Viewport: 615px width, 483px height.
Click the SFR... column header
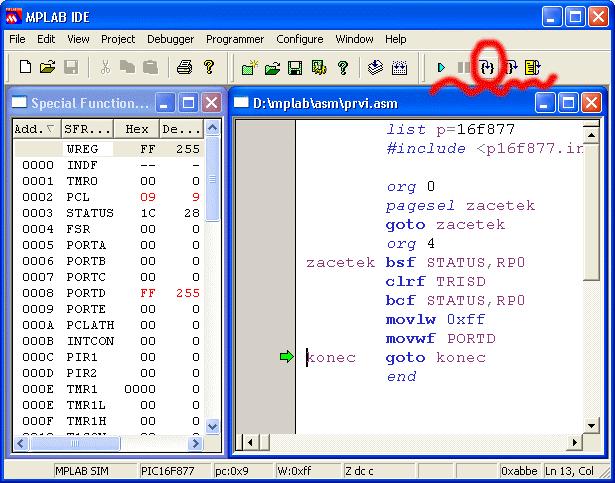point(87,129)
